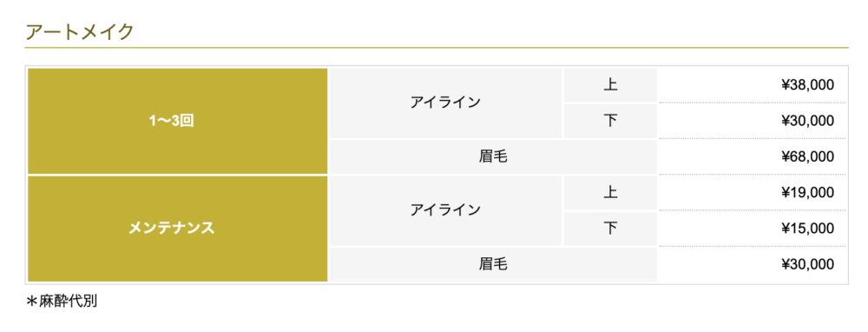Click the 眉毛 cell in the メンテナンス group
Image resolution: width=868 pixels, height=332 pixels.
[x=493, y=264]
